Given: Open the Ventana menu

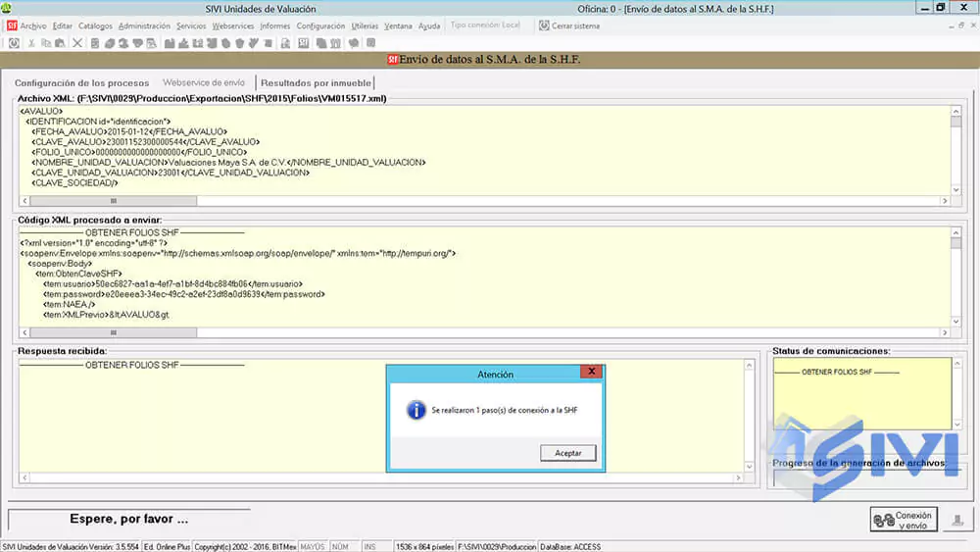Looking at the screenshot, I should click(398, 26).
